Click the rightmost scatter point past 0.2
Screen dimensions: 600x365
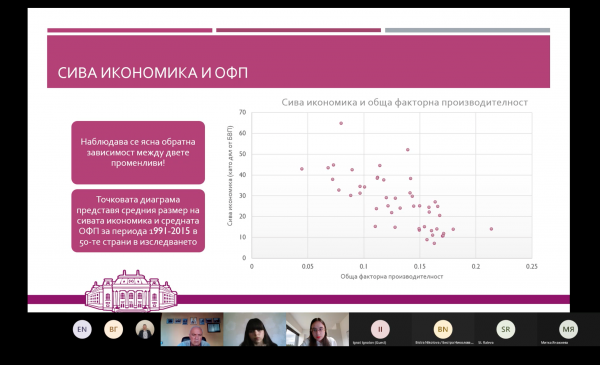coord(491,229)
